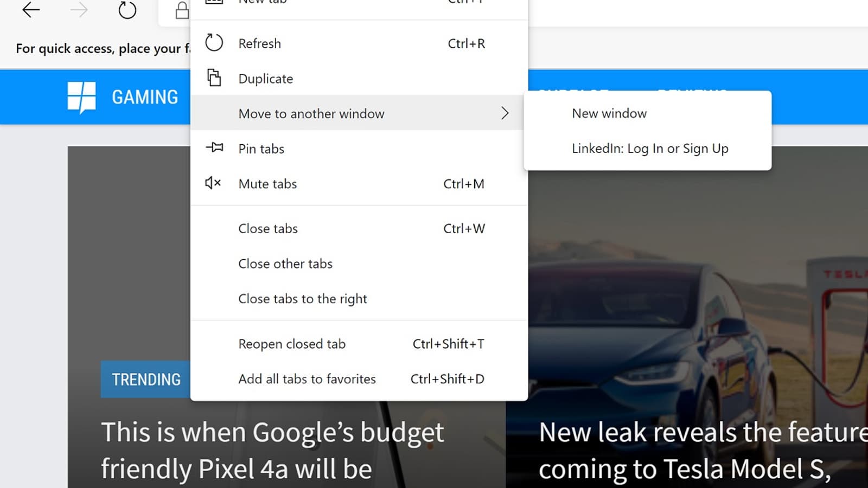Choose Add all tabs to favorites

click(x=307, y=379)
